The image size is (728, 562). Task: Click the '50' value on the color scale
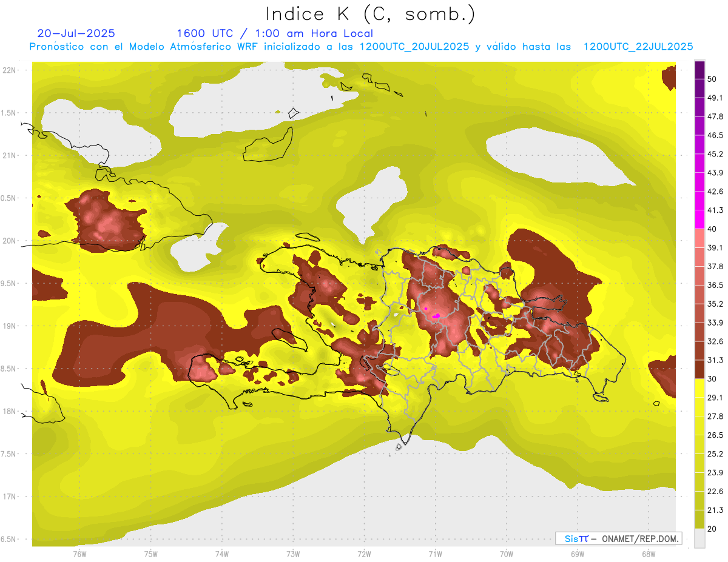tap(712, 79)
